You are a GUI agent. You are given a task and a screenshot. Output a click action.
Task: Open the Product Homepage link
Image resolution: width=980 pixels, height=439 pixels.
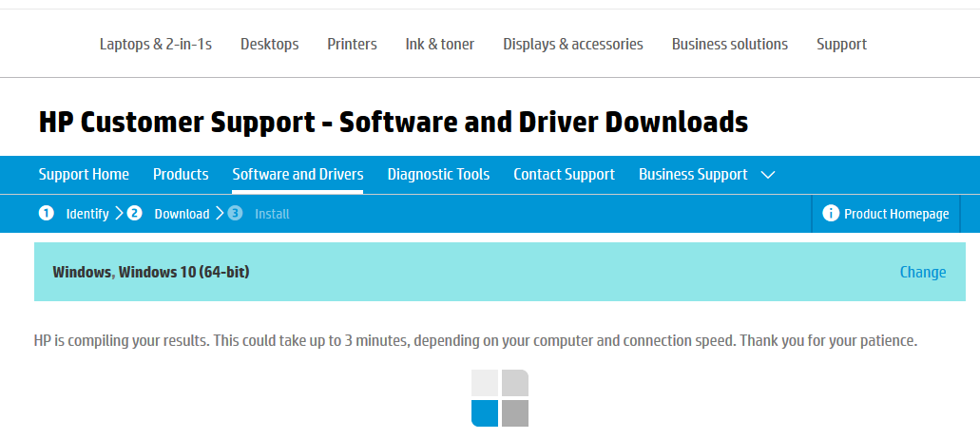coord(896,214)
